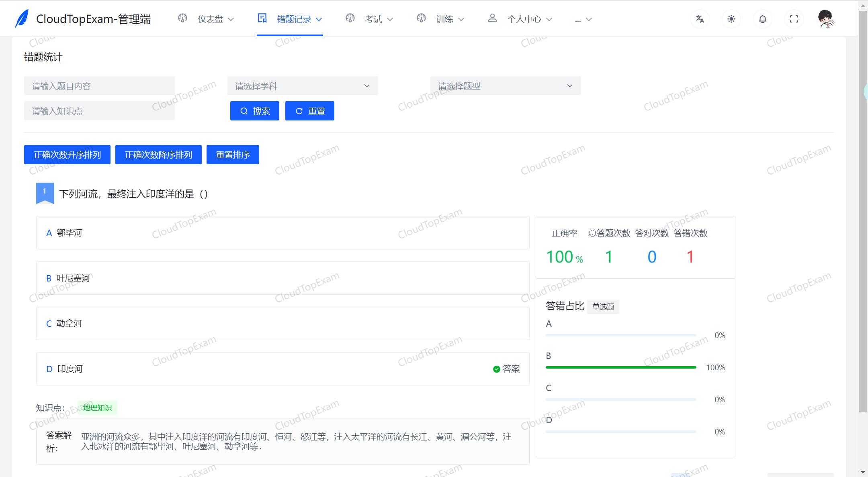
Task: Click option B's 100% progress bar
Action: click(620, 367)
